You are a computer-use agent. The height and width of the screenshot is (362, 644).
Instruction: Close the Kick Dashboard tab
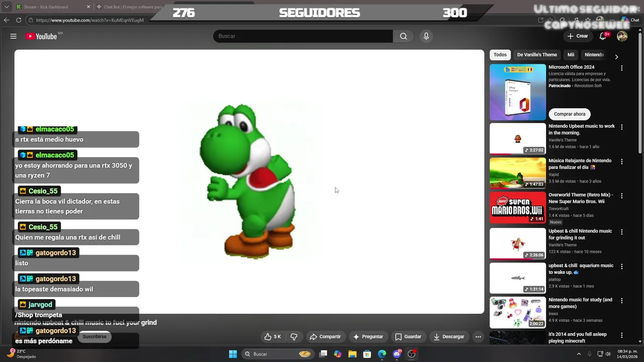[89, 7]
